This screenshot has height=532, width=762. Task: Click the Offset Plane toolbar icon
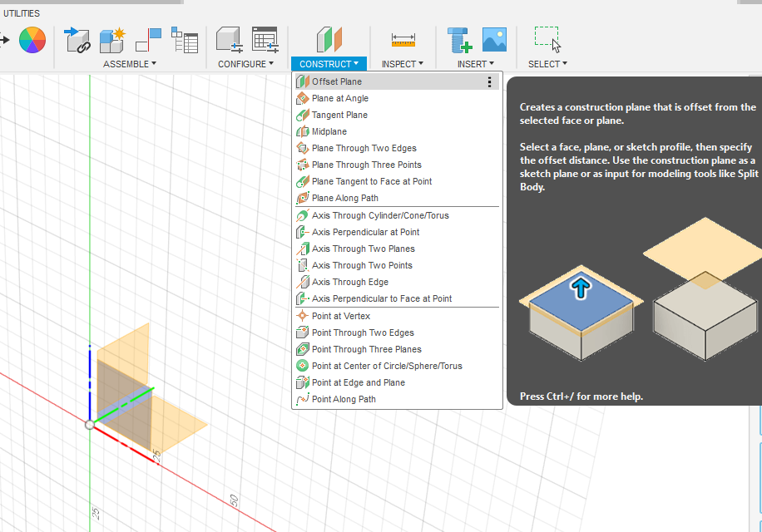click(329, 39)
